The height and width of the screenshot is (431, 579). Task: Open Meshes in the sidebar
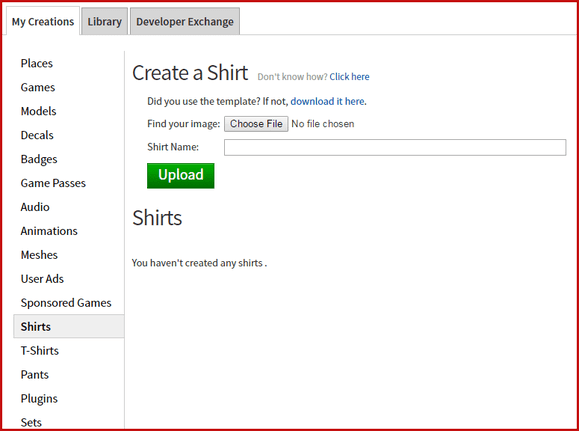(39, 255)
